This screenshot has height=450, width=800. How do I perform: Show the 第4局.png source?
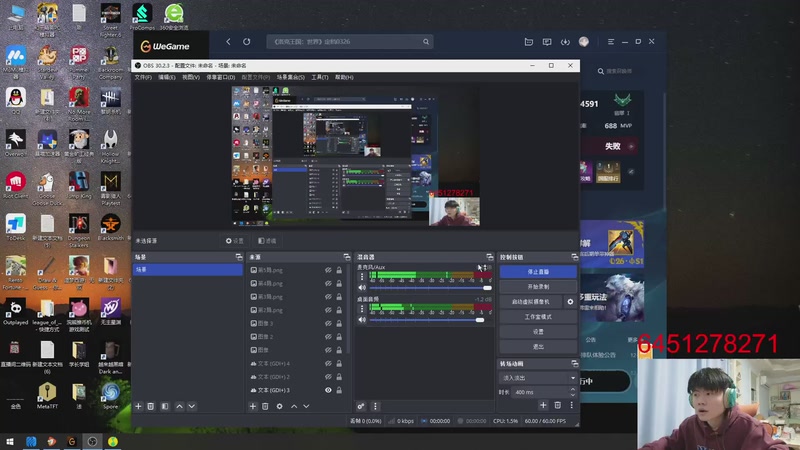point(328,283)
